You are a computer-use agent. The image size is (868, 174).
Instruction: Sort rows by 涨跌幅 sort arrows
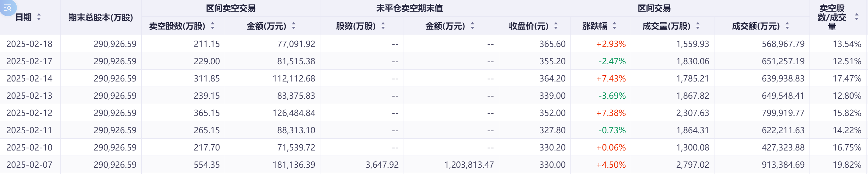[615, 26]
